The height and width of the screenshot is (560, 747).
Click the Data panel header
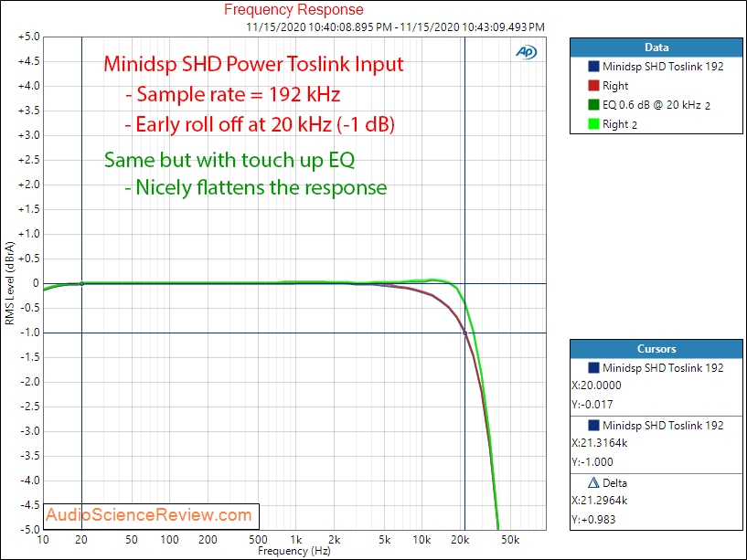pos(656,48)
